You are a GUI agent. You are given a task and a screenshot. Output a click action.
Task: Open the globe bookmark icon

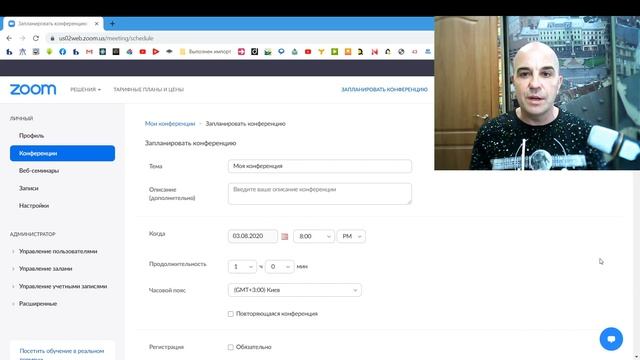(x=401, y=52)
